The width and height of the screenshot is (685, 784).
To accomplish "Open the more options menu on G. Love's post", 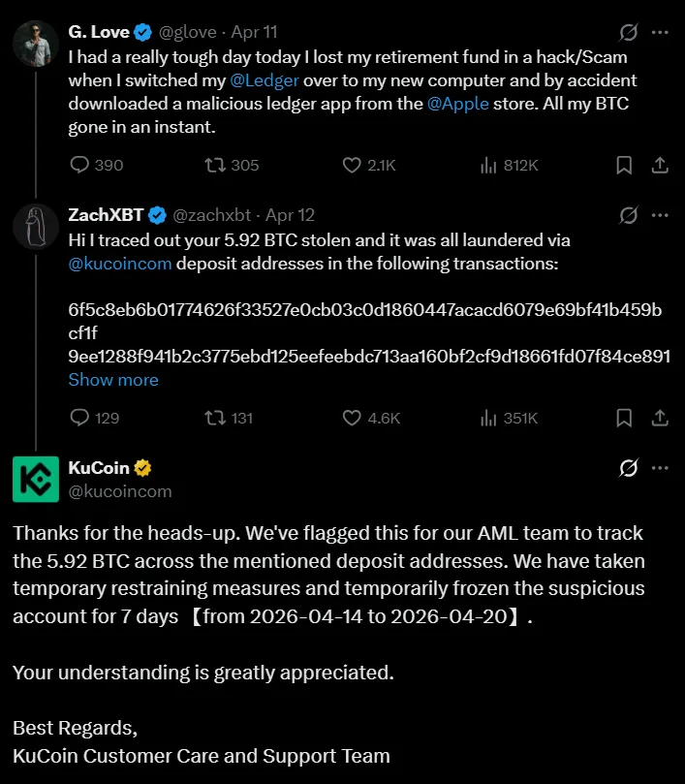I will [661, 31].
